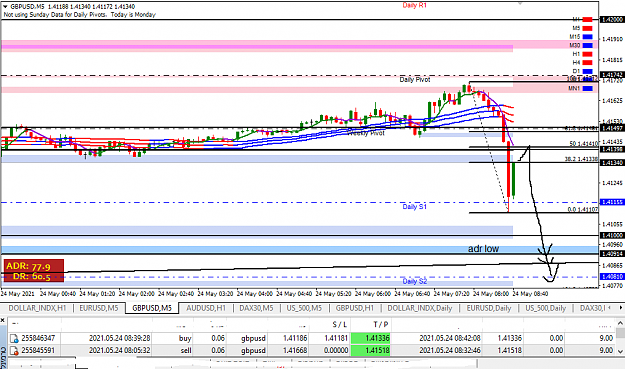Click the H4 trend indicator red box
The image size is (625, 369).
[587, 63]
